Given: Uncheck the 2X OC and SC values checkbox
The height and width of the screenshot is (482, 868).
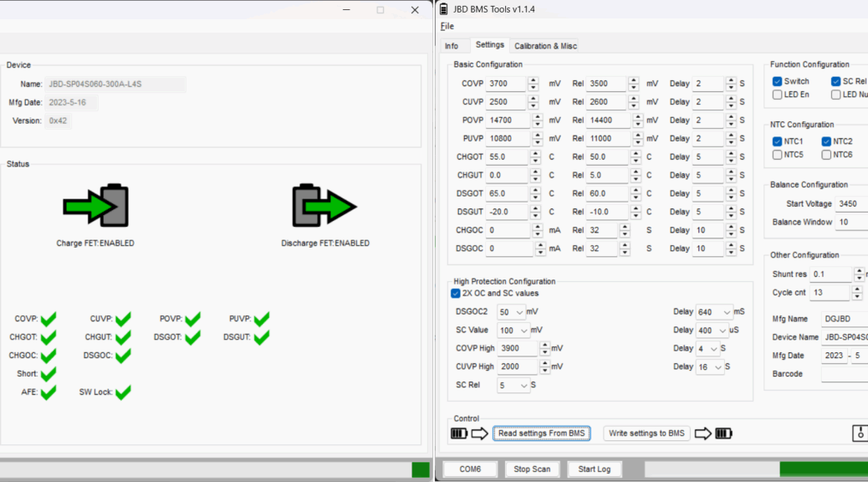Looking at the screenshot, I should (456, 294).
